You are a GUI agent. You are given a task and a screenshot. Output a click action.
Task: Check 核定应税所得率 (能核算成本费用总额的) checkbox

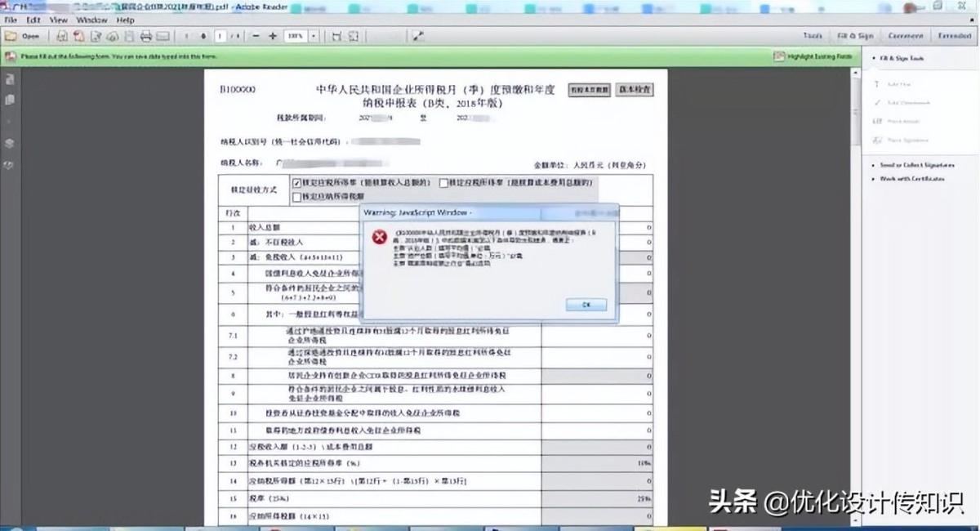443,183
